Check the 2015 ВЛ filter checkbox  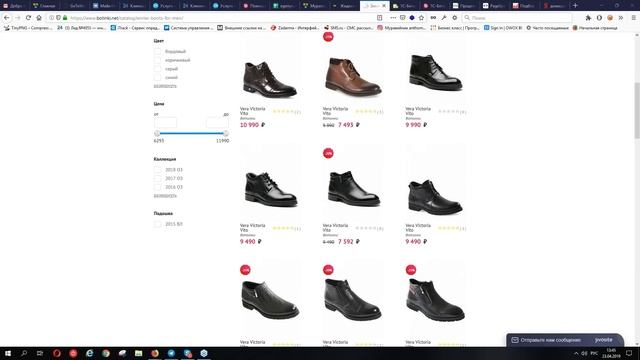tap(158, 224)
